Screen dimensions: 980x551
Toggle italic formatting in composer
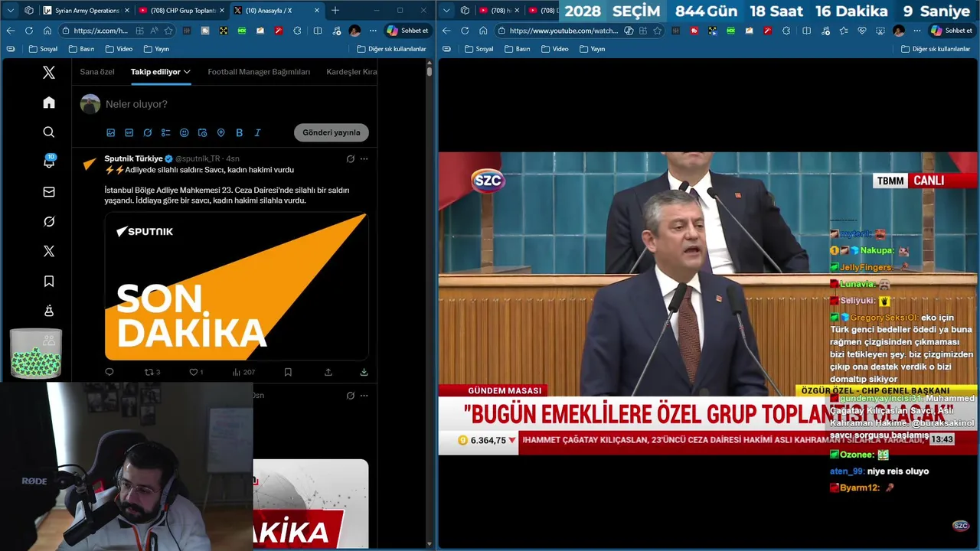click(x=257, y=132)
